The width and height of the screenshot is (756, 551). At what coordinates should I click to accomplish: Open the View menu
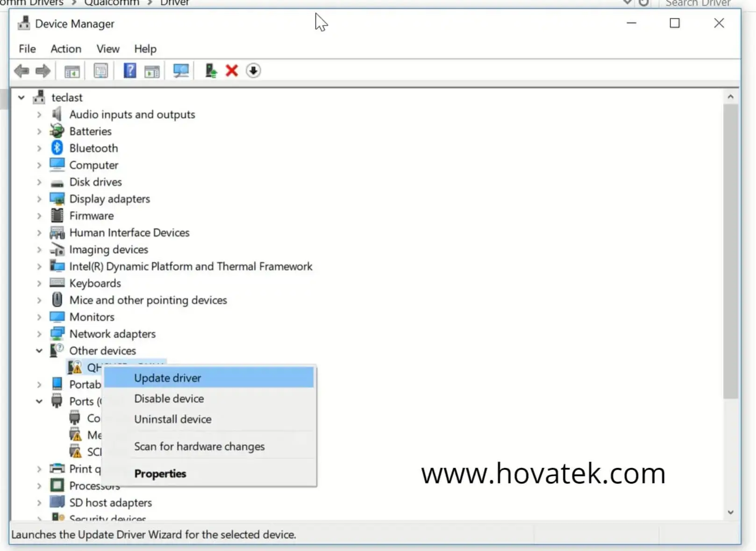[x=107, y=49]
